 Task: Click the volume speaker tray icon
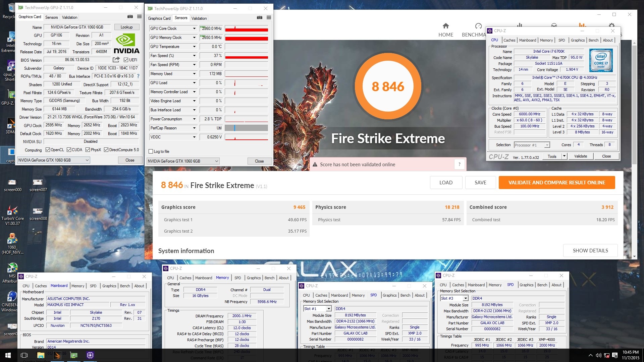point(598,355)
